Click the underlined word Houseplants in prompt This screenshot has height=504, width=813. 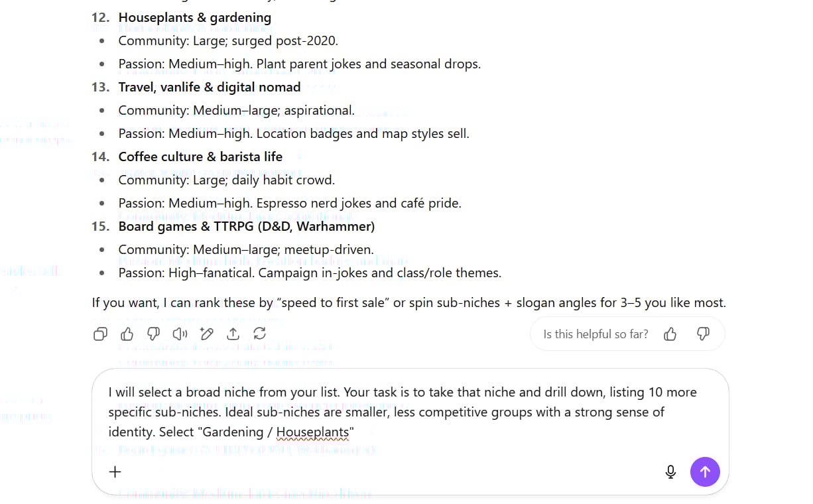[312, 432]
